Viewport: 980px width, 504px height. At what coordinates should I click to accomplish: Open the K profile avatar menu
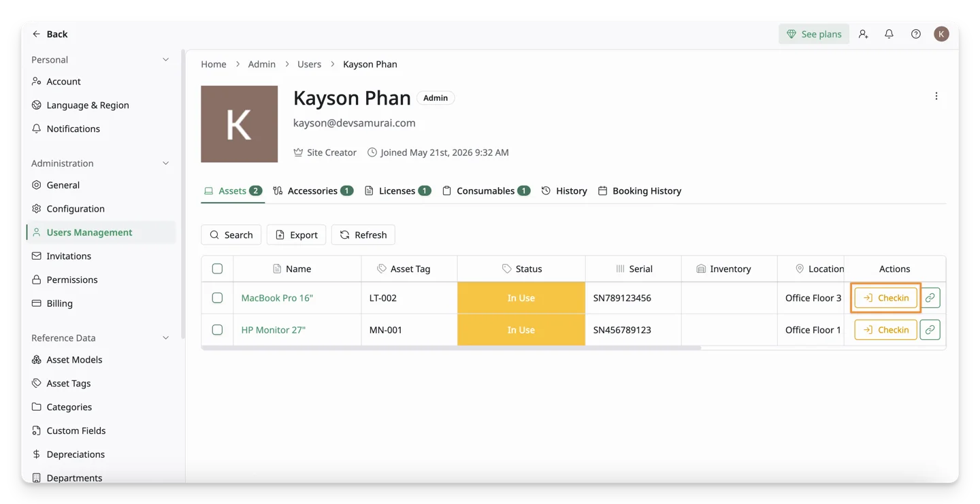pos(941,34)
